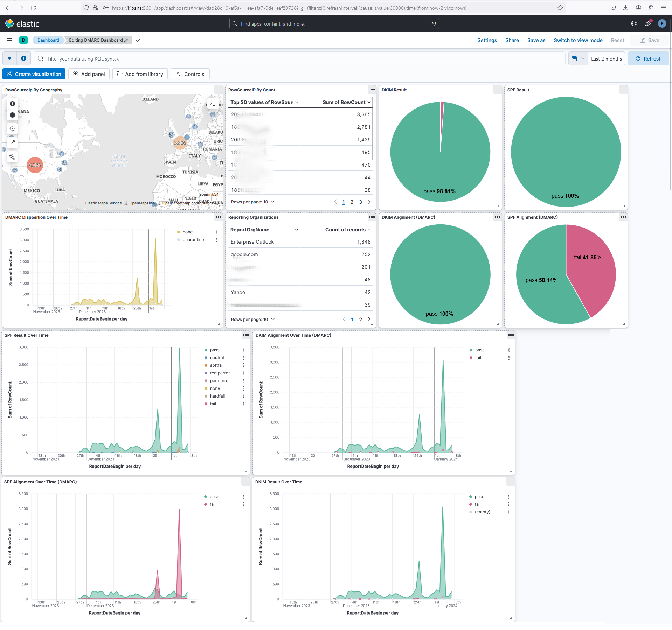The image size is (672, 630).
Task: Click the Create visualization button
Action: click(x=34, y=74)
